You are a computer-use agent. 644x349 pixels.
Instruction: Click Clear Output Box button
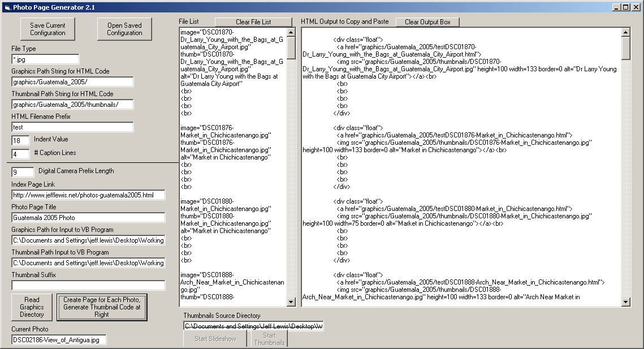click(427, 22)
